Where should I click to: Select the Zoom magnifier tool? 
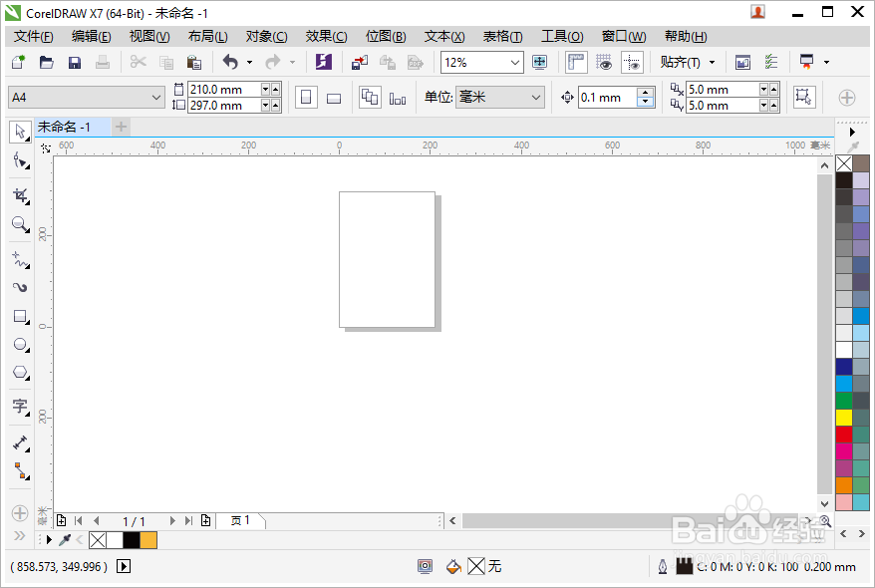[x=21, y=224]
